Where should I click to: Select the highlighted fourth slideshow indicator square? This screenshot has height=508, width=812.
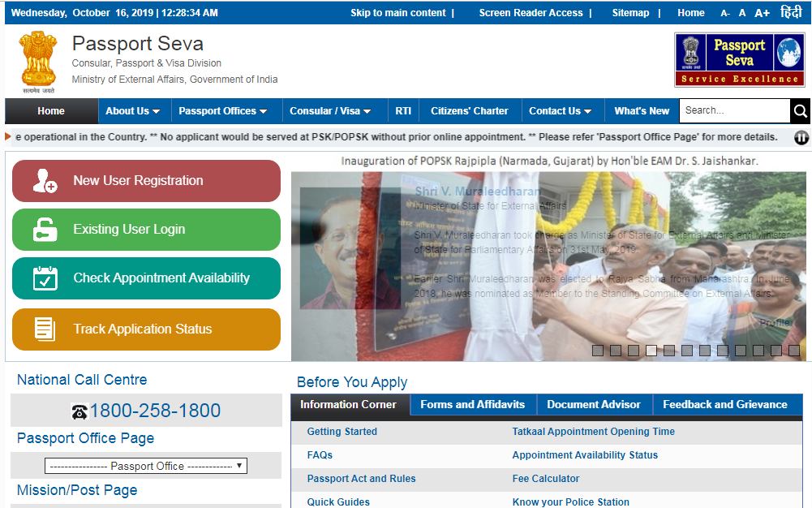[651, 351]
